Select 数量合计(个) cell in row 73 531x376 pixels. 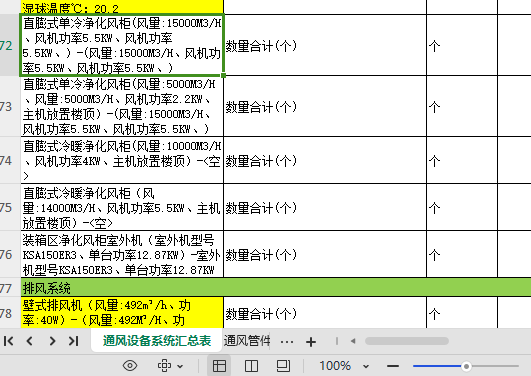click(x=325, y=106)
